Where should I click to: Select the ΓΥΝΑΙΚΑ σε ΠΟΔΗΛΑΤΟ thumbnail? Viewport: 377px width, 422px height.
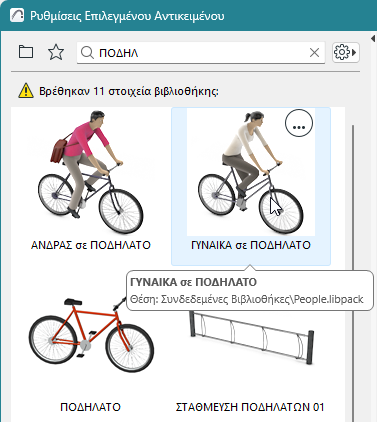pos(251,172)
